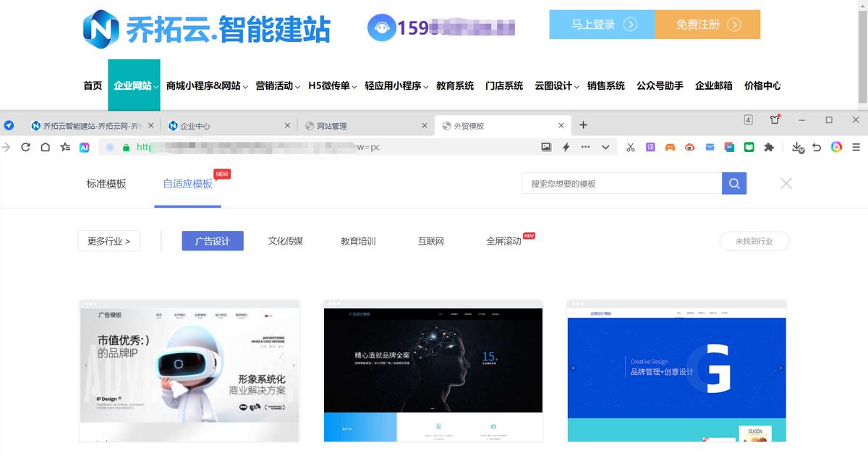Image resolution: width=868 pixels, height=456 pixels.
Task: Click the browser back/forward arrow at far left
Action: click(x=7, y=147)
